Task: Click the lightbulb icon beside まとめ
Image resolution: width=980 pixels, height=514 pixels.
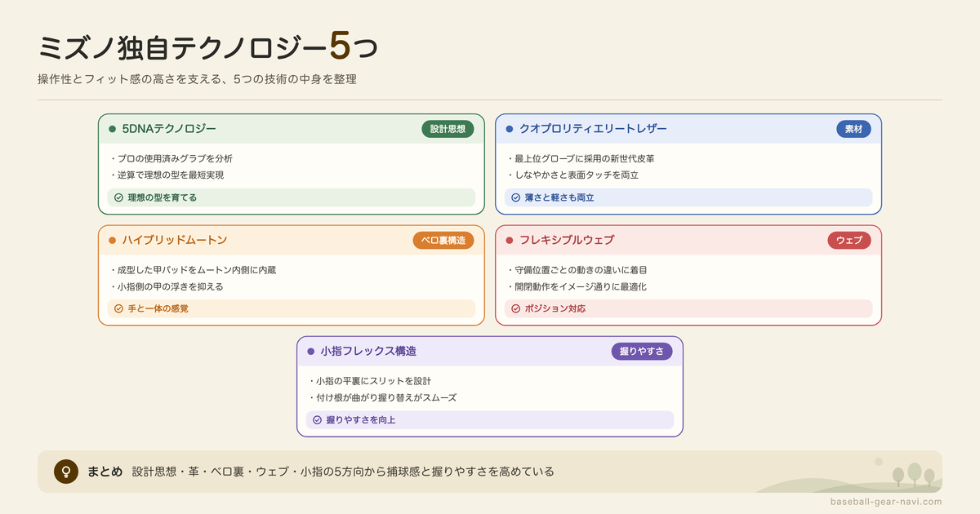Action: (x=66, y=472)
